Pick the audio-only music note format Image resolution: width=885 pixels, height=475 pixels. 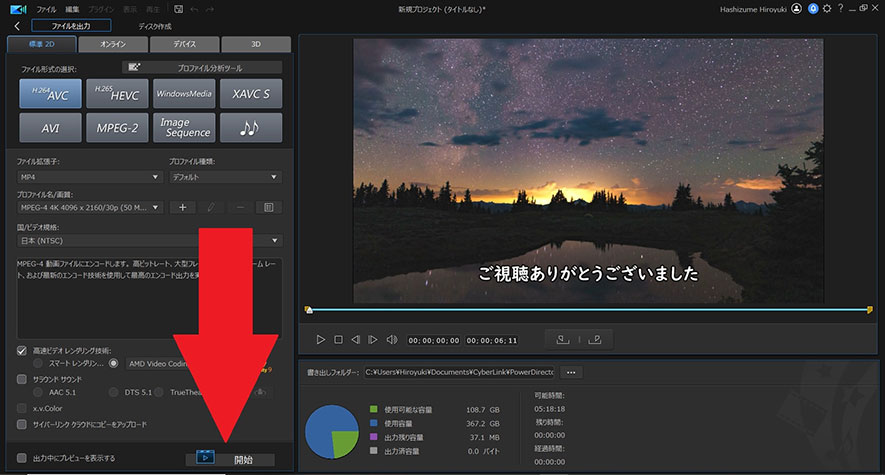click(x=249, y=128)
